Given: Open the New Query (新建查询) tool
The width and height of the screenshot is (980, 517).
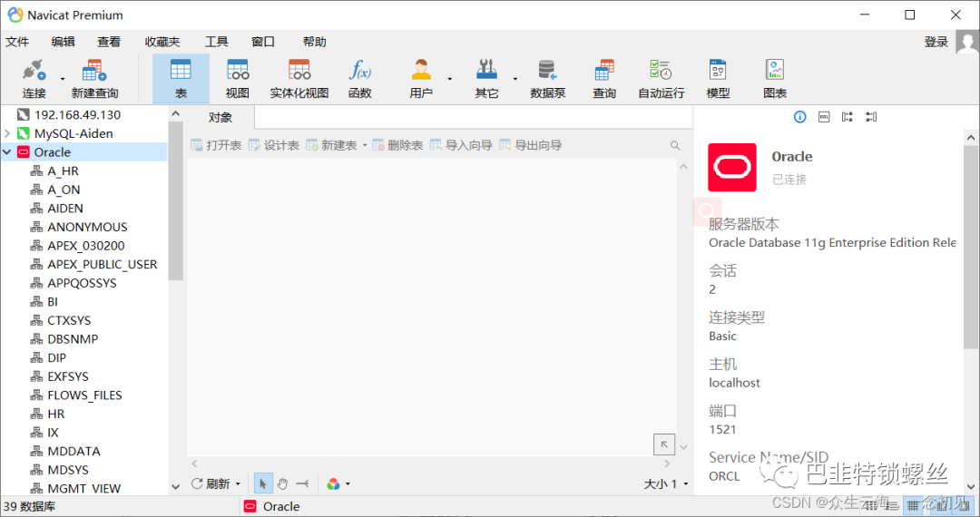Looking at the screenshot, I should 94,79.
